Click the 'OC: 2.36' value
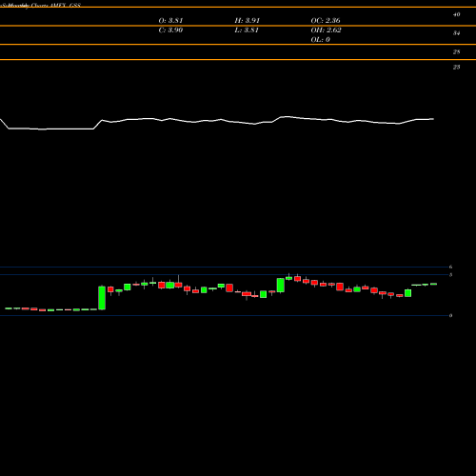This screenshot has height=476, width=476. (x=326, y=21)
